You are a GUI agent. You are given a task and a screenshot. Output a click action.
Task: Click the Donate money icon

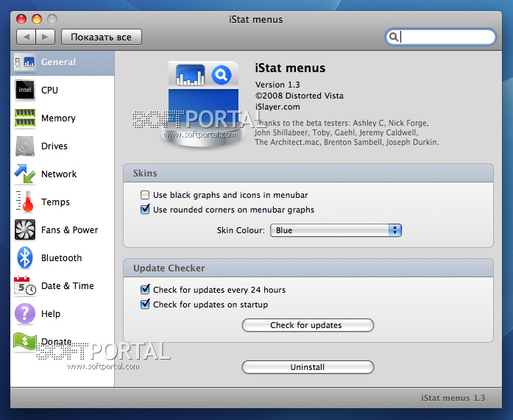pyautogui.click(x=25, y=342)
